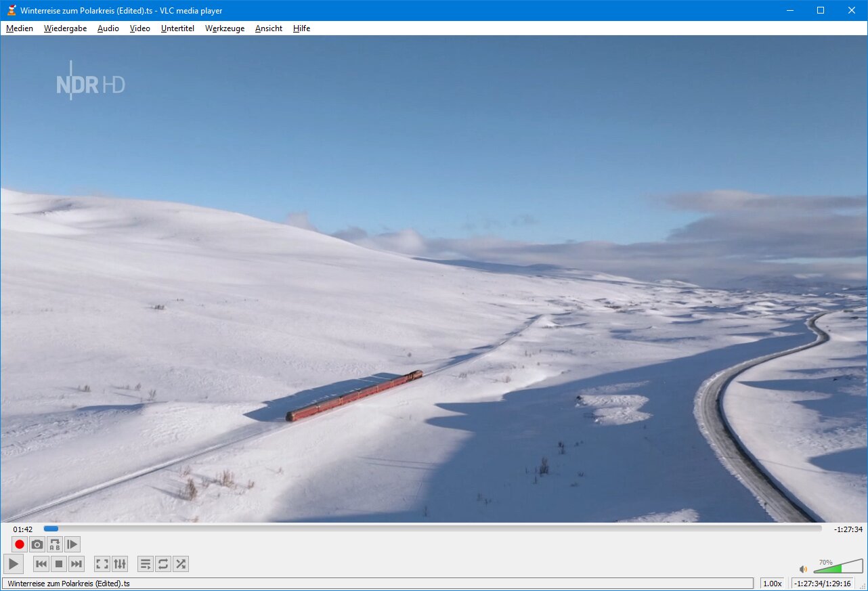
Task: Mute audio via speaker icon
Action: point(803,569)
